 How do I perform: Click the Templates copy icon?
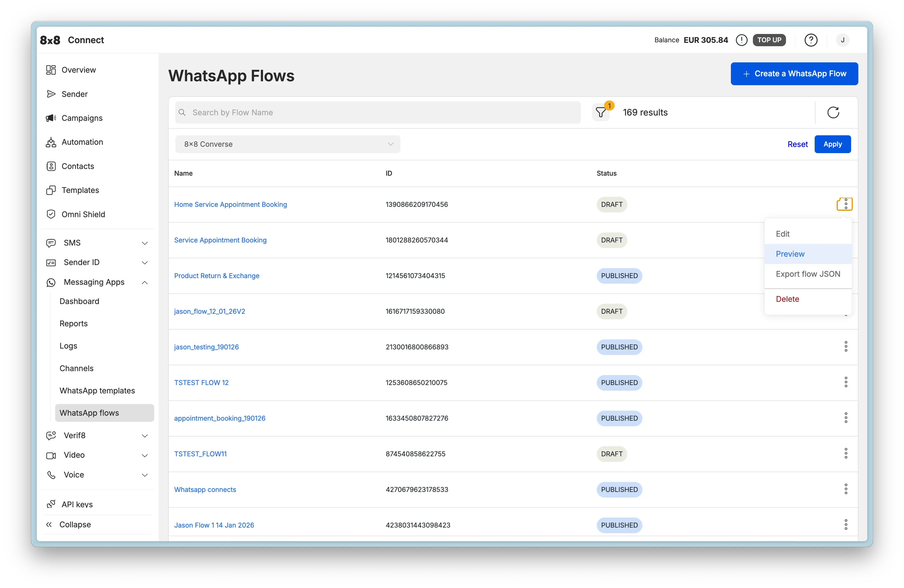(51, 190)
